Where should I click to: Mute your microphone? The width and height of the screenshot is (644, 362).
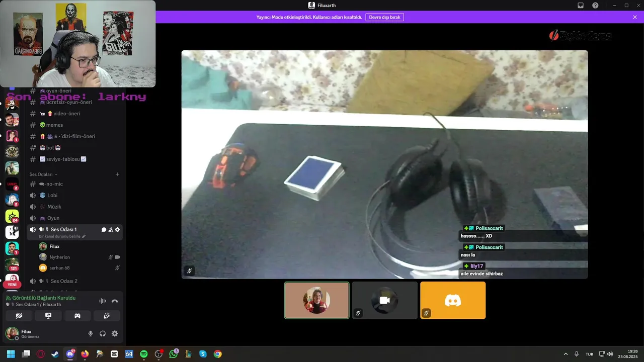(91, 333)
